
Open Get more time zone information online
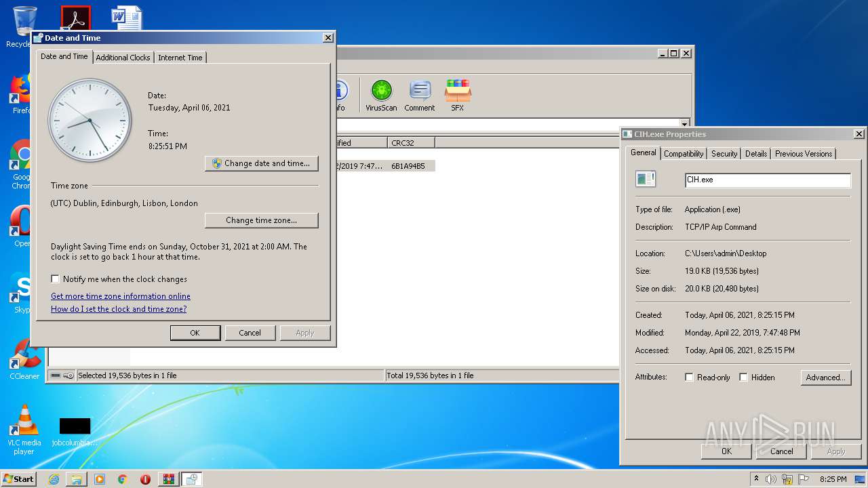point(121,296)
